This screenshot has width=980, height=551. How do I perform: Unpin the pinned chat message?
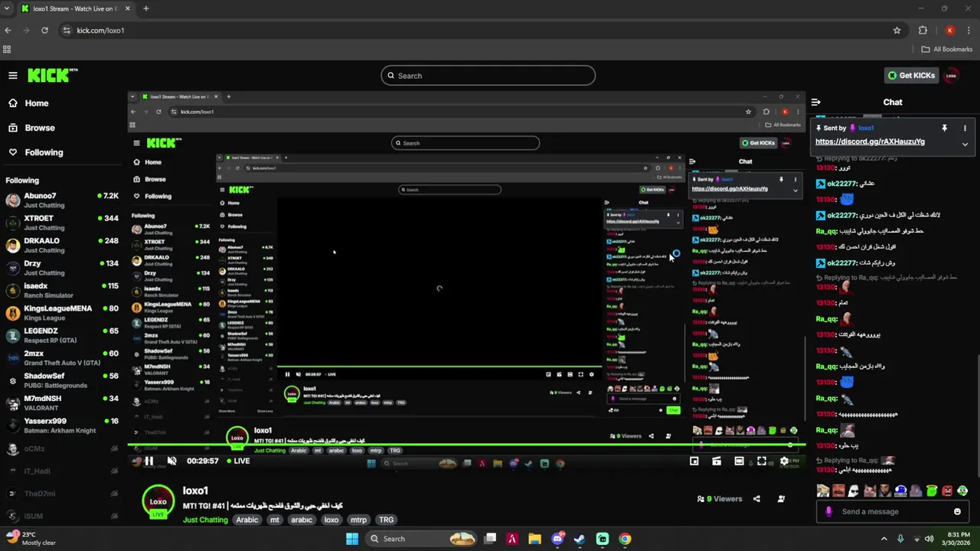944,128
